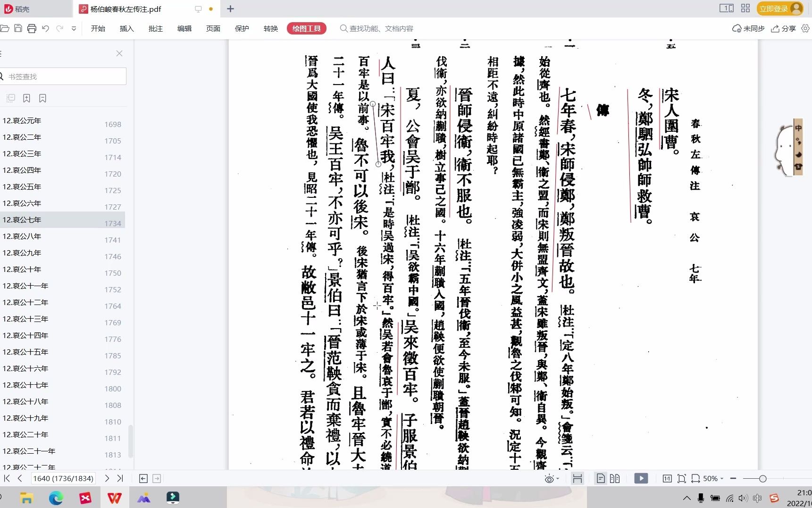Image resolution: width=812 pixels, height=508 pixels.
Task: Redo the last undone action
Action: tap(59, 28)
